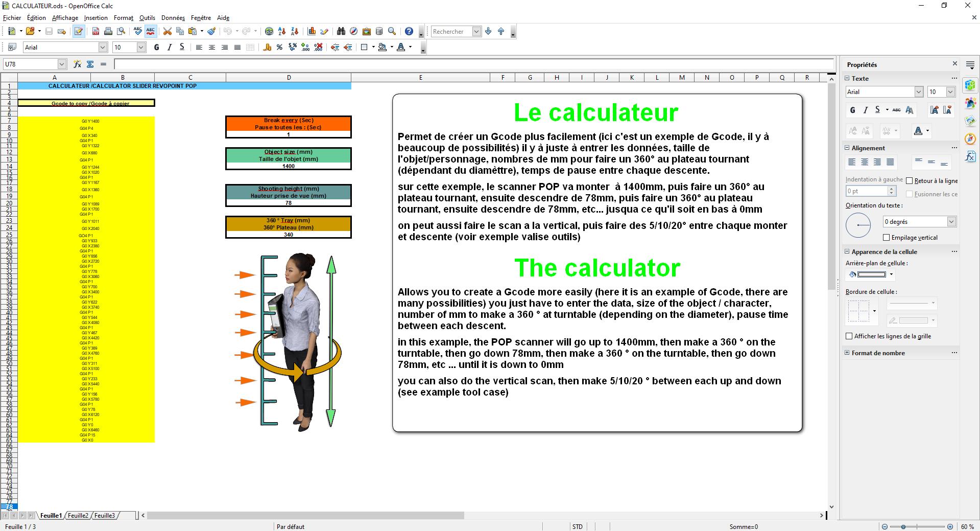Open Help with question mark icon
Screen dimensions: 980x531
[x=409, y=31]
